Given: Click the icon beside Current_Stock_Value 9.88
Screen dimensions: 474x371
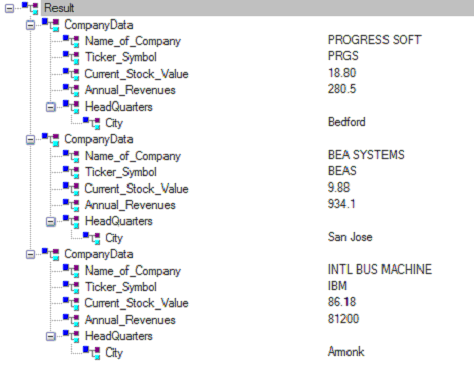Looking at the screenshot, I should click(71, 189).
